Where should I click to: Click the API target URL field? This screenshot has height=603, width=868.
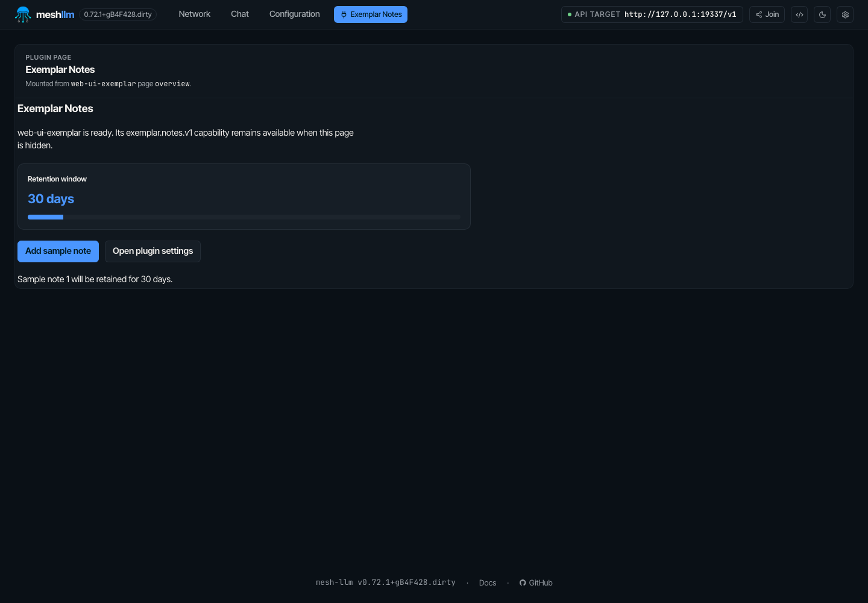(x=652, y=14)
